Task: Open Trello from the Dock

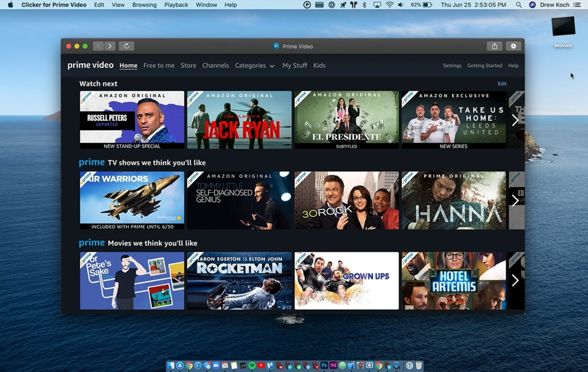Action: (270, 366)
